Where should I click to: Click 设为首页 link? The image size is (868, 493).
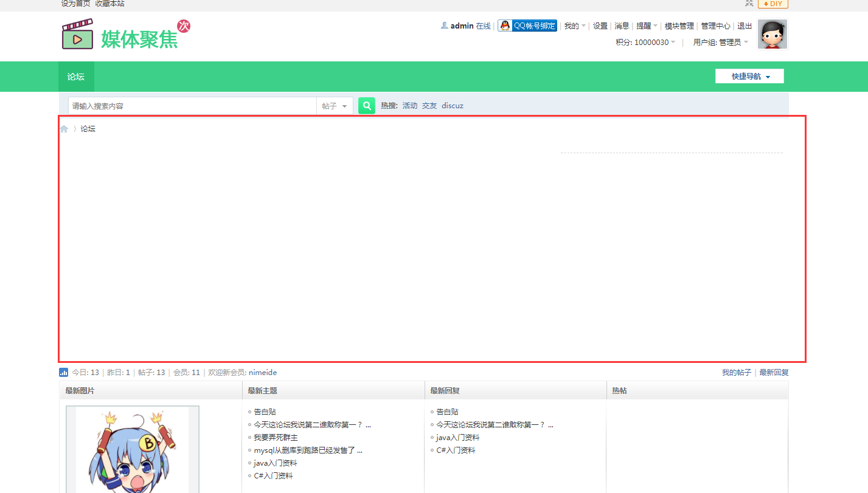(75, 4)
